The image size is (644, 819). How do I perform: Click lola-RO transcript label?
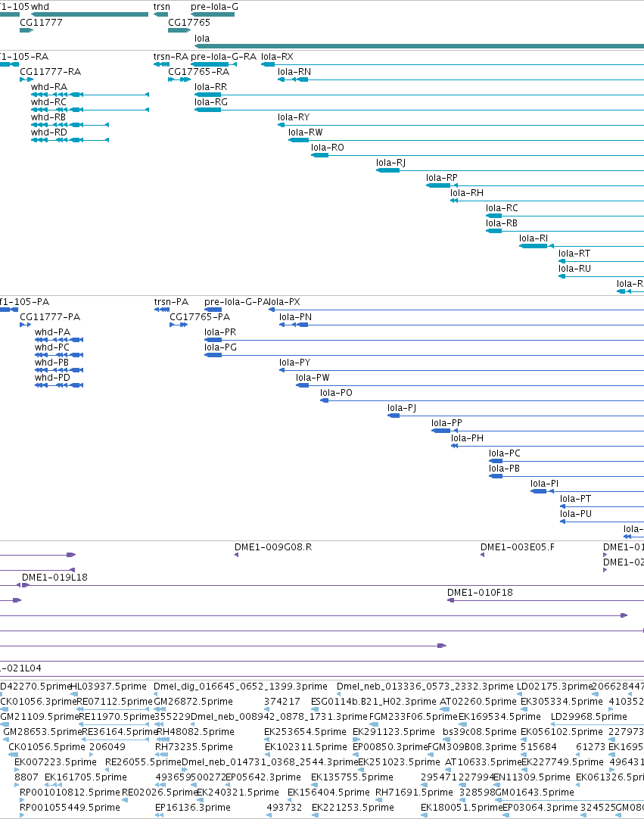(x=328, y=148)
